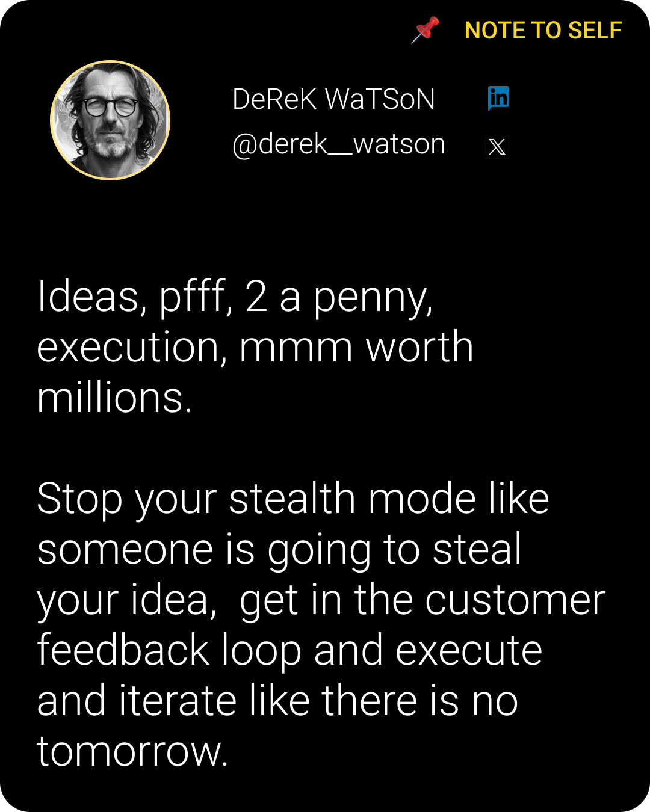This screenshot has width=650, height=812.
Task: Click the red pushpin icon
Action: click(426, 30)
